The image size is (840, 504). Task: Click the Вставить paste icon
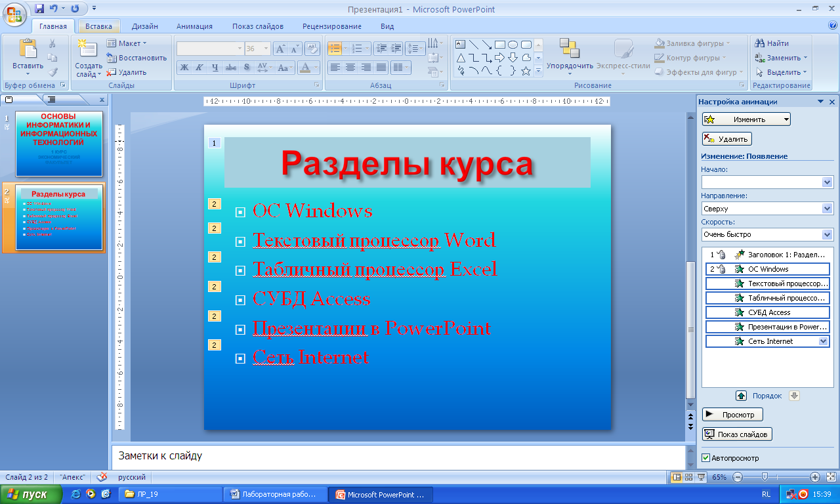click(x=28, y=50)
